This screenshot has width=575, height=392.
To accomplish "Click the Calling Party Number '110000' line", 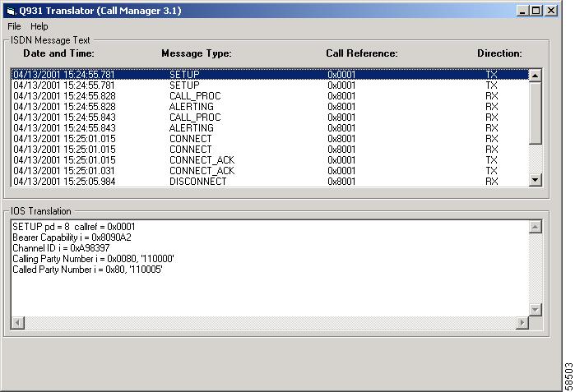I will (x=93, y=259).
